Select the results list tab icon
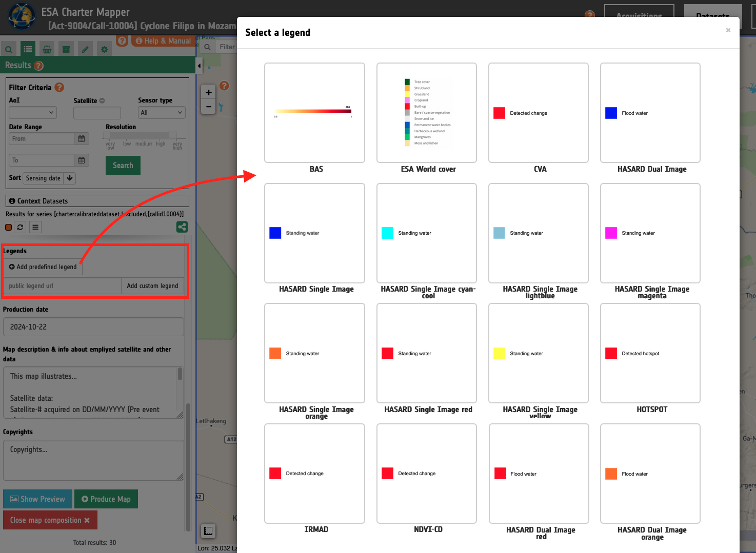The width and height of the screenshot is (756, 553). tap(28, 49)
